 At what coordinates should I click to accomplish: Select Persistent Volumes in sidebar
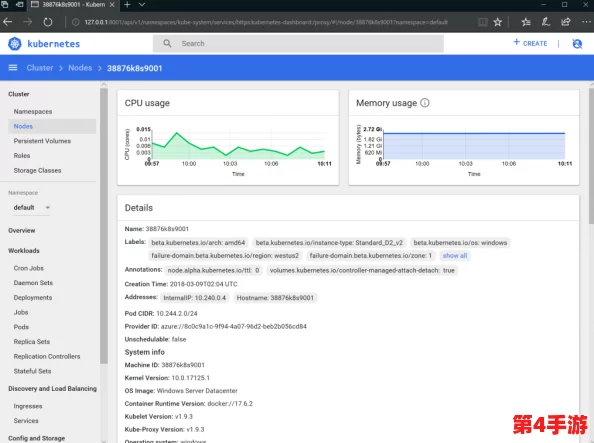42,141
